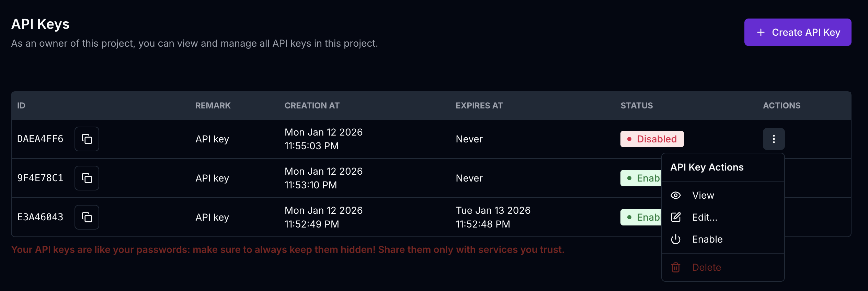This screenshot has width=868, height=291.
Task: Select View in API Key Actions menu
Action: tap(703, 195)
